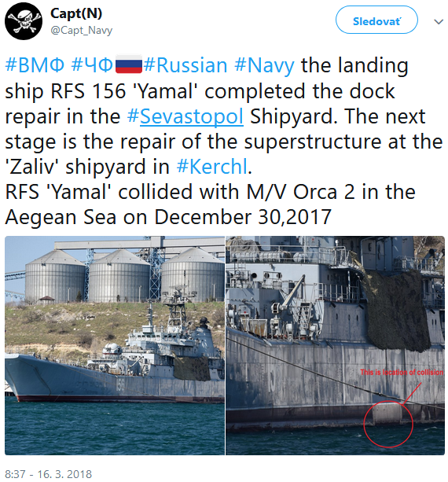Follow the account with Sledovať button

click(376, 20)
